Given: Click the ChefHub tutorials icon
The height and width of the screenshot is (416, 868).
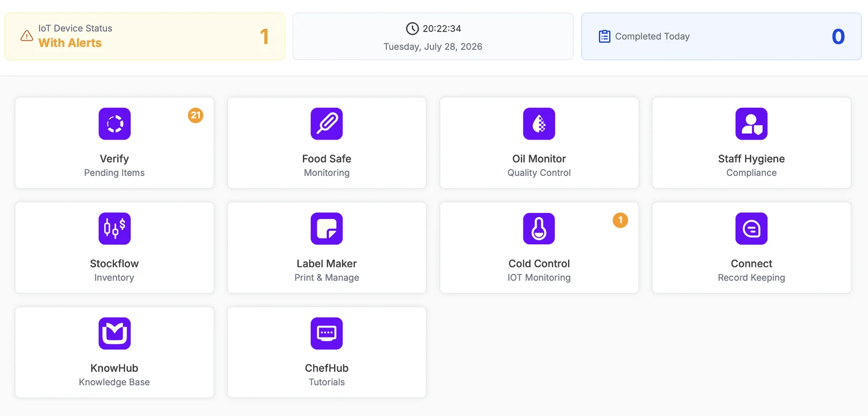Looking at the screenshot, I should click(x=327, y=333).
